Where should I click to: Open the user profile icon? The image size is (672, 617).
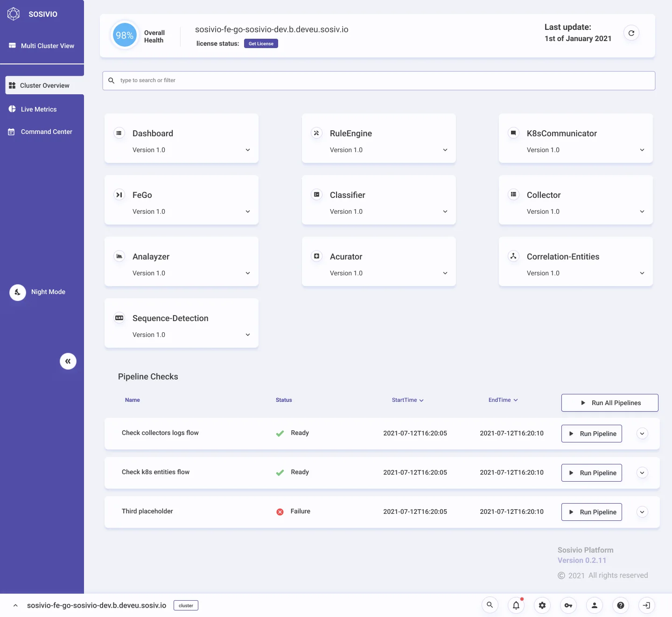click(x=595, y=605)
